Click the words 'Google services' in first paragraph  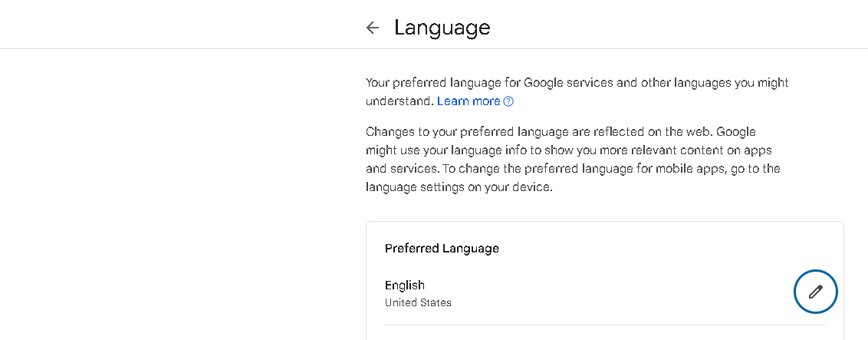[567, 82]
